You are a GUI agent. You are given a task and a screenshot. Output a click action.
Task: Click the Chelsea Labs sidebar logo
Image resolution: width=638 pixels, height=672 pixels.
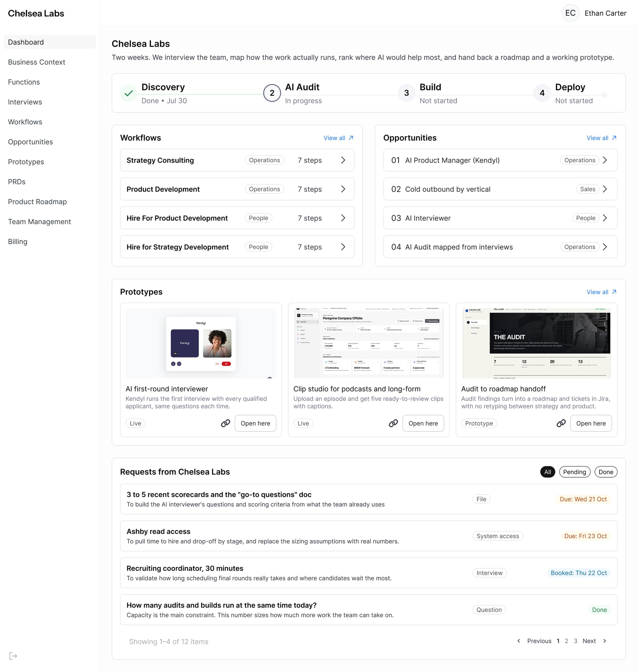coord(36,13)
